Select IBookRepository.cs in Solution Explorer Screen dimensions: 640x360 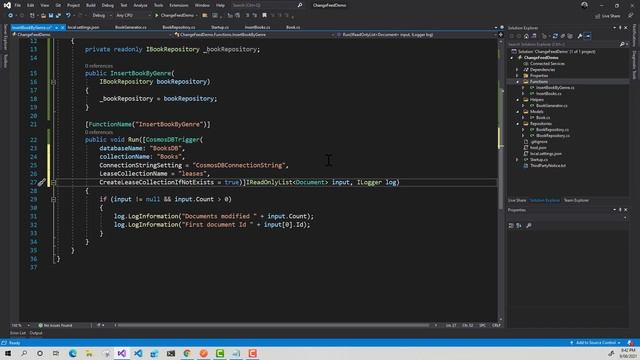pyautogui.click(x=553, y=136)
